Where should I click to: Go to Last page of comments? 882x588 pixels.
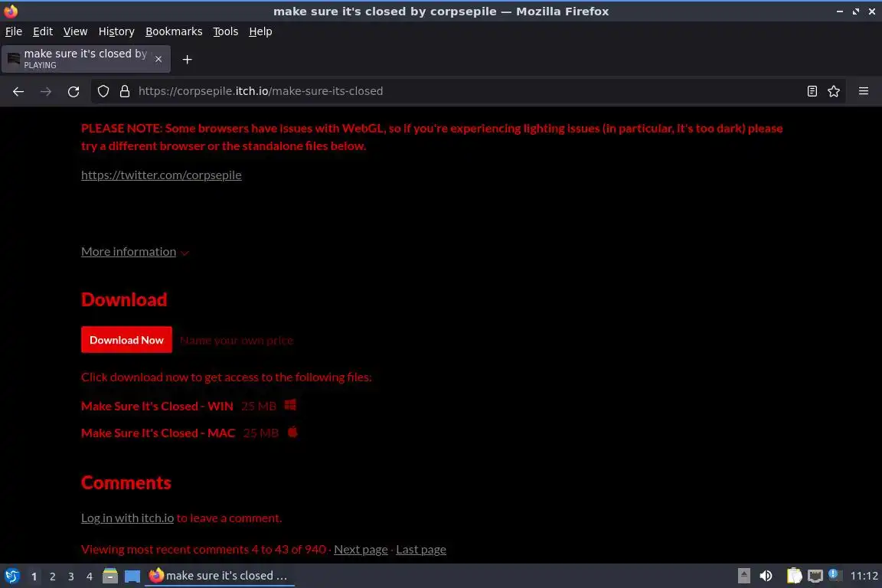pyautogui.click(x=421, y=550)
